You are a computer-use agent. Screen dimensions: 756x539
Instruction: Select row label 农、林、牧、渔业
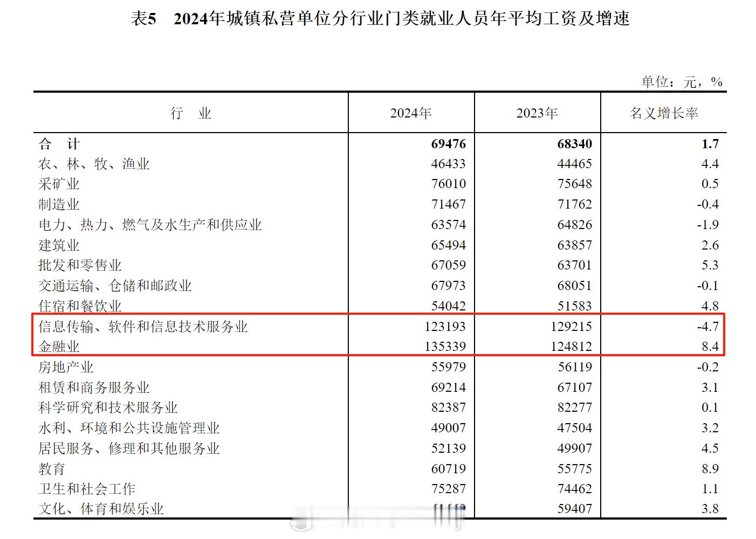click(x=94, y=164)
